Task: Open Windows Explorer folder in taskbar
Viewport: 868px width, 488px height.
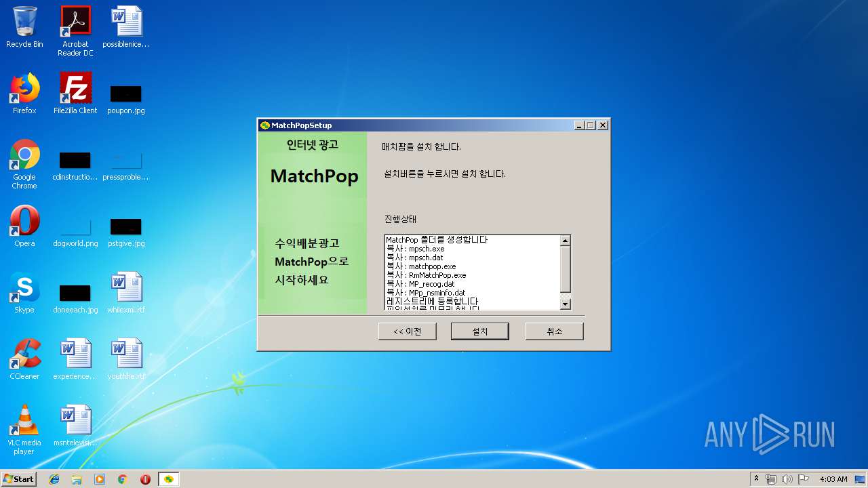Action: [x=77, y=479]
